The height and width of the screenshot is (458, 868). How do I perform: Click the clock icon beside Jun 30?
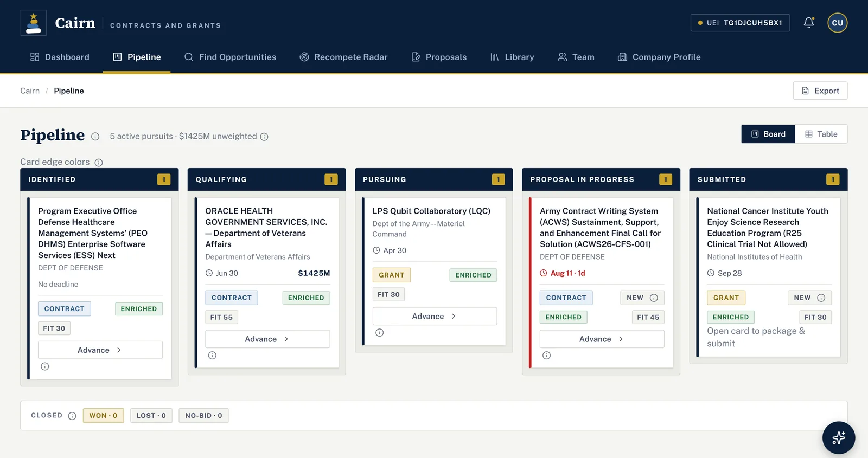tap(209, 273)
